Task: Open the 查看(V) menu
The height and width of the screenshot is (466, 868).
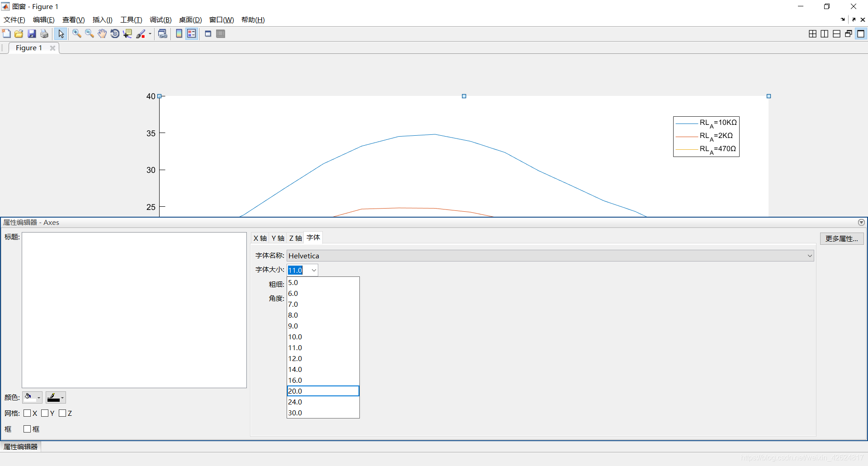Action: tap(73, 20)
